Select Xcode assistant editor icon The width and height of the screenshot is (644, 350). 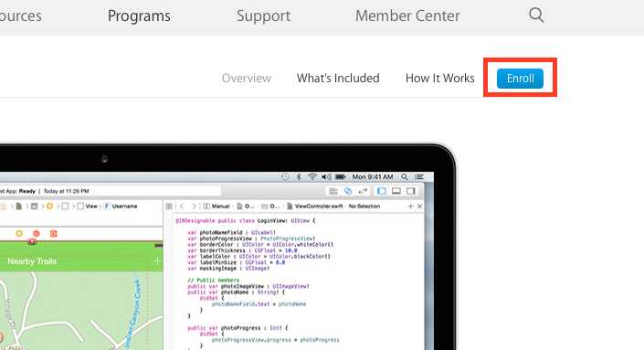pos(348,191)
